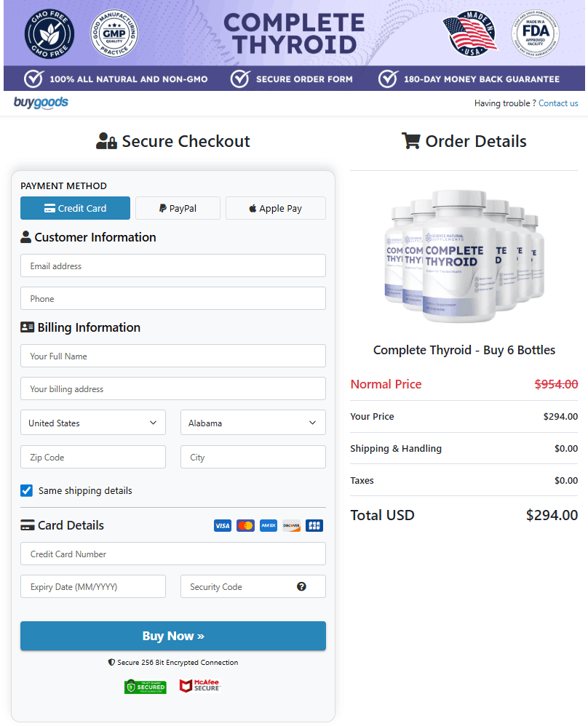Click into the Credit Card Number field
588x726 pixels.
(x=172, y=554)
